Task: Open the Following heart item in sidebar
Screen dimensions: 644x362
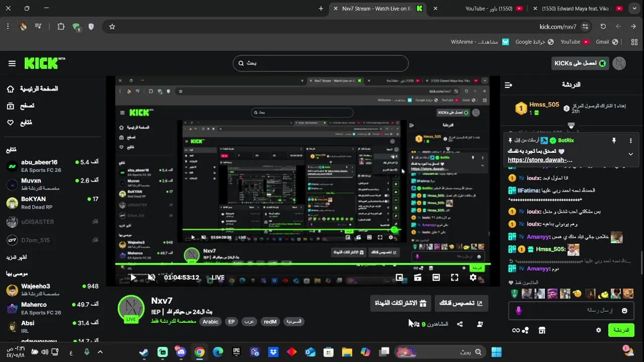Action: coord(19,123)
